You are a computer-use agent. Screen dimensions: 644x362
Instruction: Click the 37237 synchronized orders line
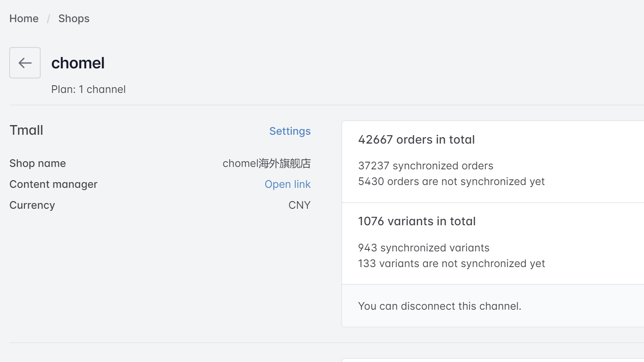coord(426,165)
